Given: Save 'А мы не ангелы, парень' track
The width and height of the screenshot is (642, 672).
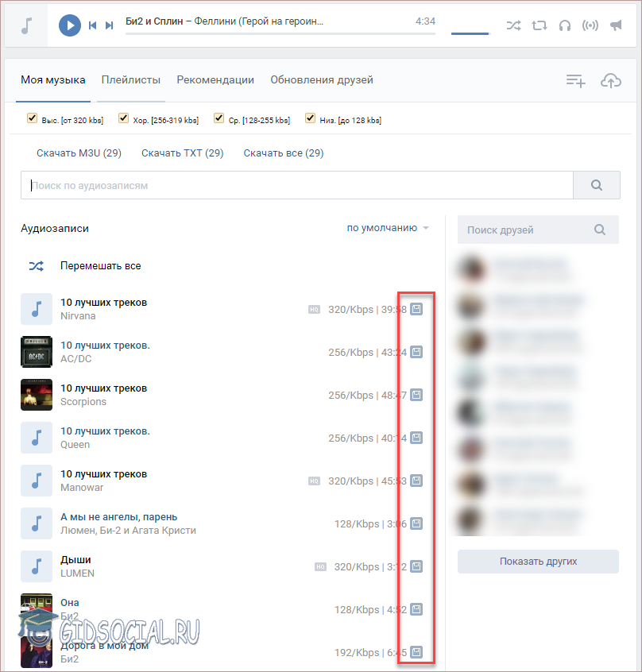Looking at the screenshot, I should (x=416, y=523).
